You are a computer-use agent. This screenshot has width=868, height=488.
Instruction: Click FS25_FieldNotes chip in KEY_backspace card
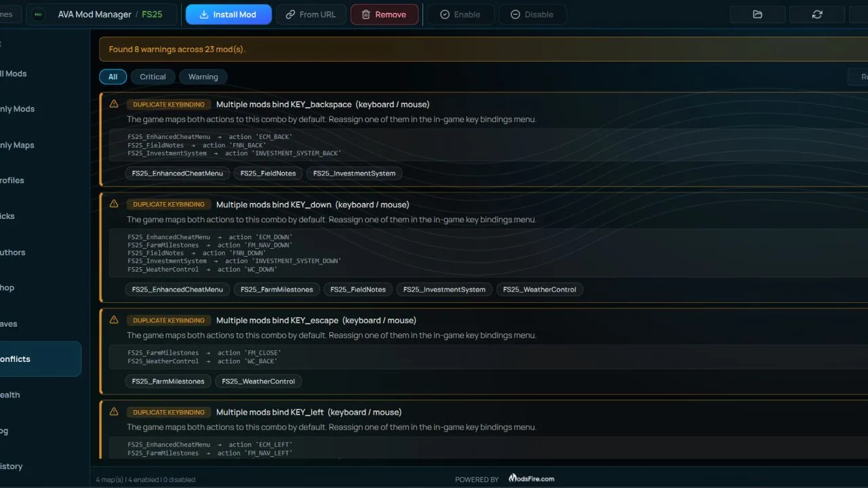pyautogui.click(x=268, y=173)
